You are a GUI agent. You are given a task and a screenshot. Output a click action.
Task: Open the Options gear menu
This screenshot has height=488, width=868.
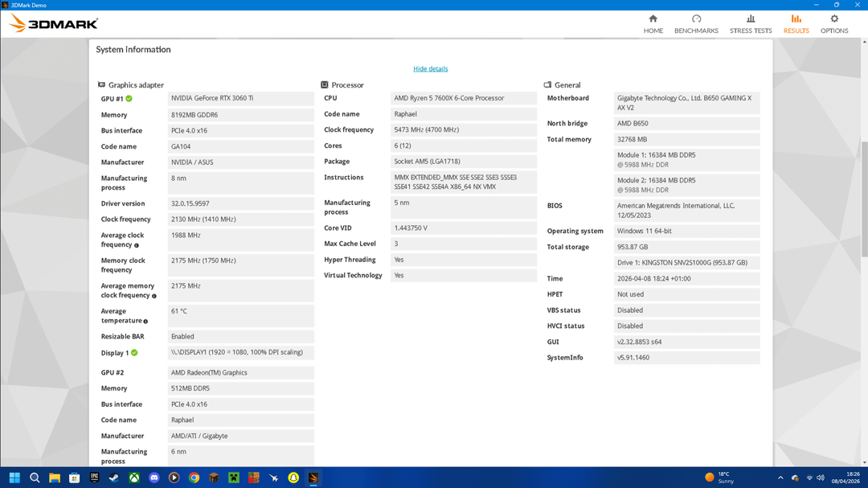tap(833, 23)
